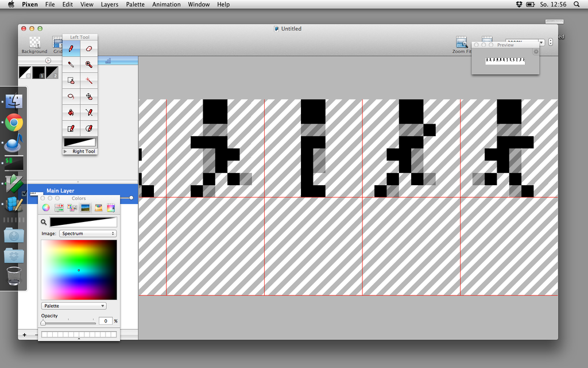Open the Preview window gear menu
The image size is (588, 368).
(536, 51)
